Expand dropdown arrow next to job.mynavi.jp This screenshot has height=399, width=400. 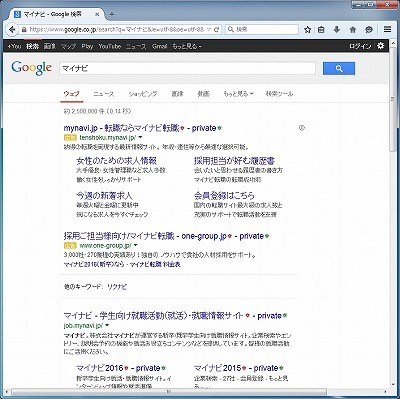tap(107, 325)
